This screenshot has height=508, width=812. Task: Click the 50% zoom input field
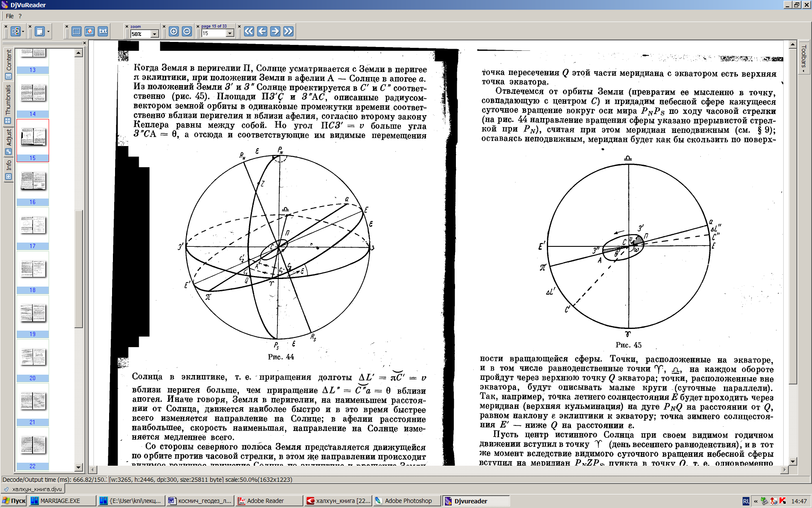(x=141, y=34)
